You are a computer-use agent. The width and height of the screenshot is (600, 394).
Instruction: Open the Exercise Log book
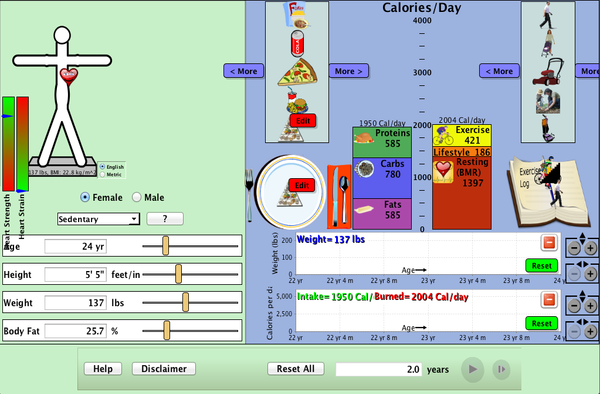(x=548, y=191)
